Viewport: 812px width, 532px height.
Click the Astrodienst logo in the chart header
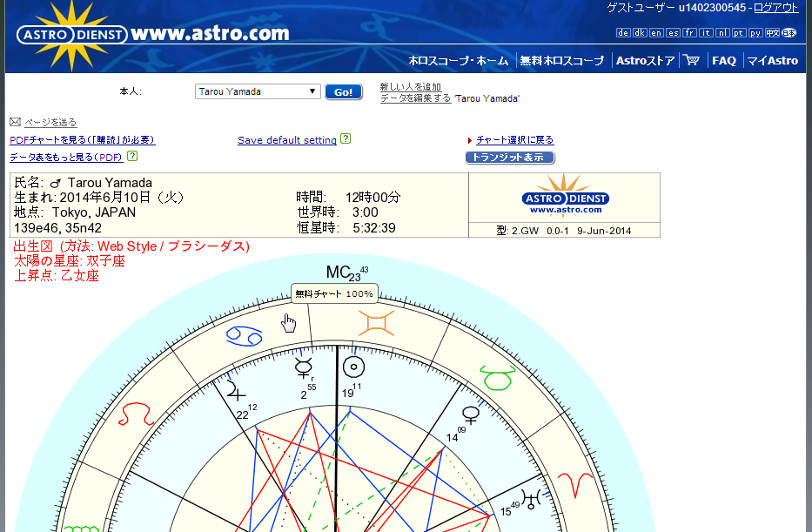click(x=565, y=195)
